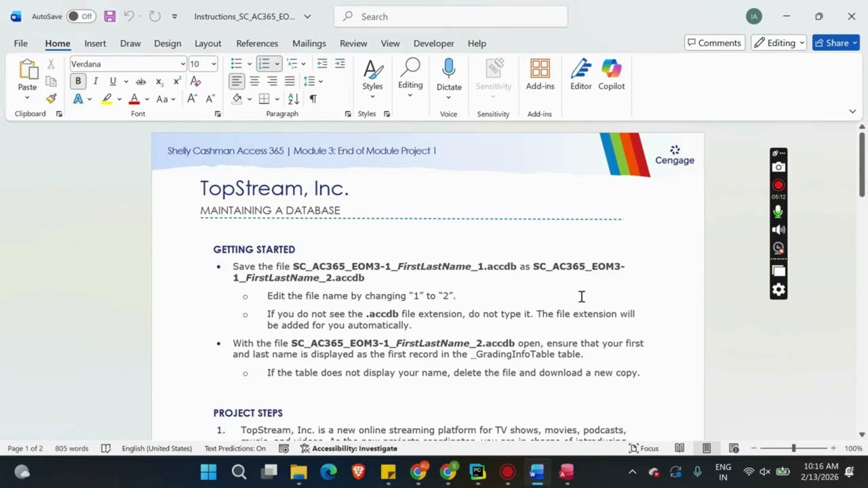The height and width of the screenshot is (488, 868).
Task: Switch to the Design tab
Action: (x=167, y=43)
